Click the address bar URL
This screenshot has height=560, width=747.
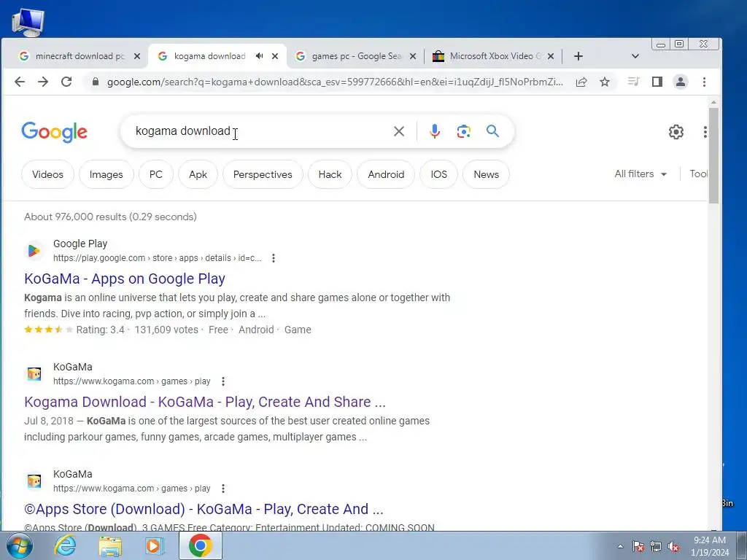pos(335,82)
